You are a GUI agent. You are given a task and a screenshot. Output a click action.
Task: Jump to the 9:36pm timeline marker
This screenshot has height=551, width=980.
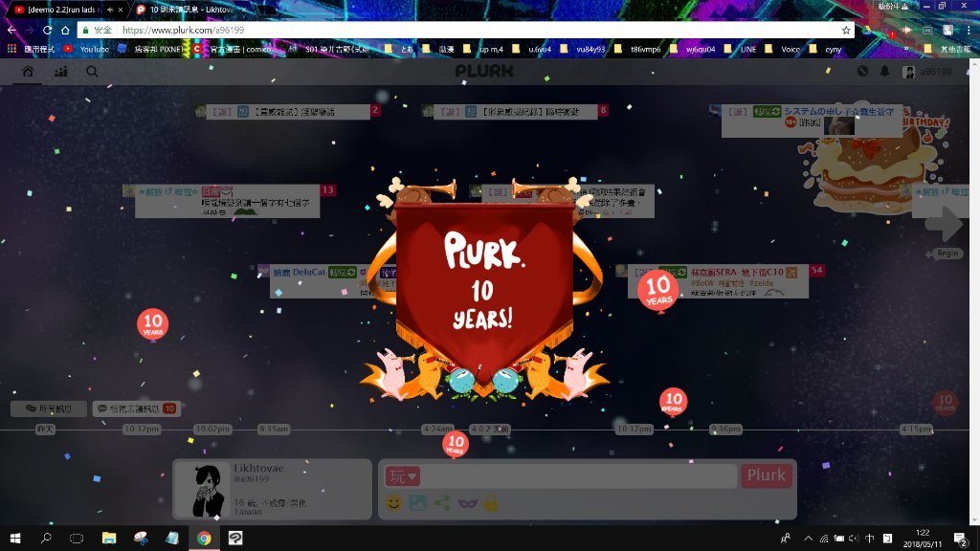point(725,430)
